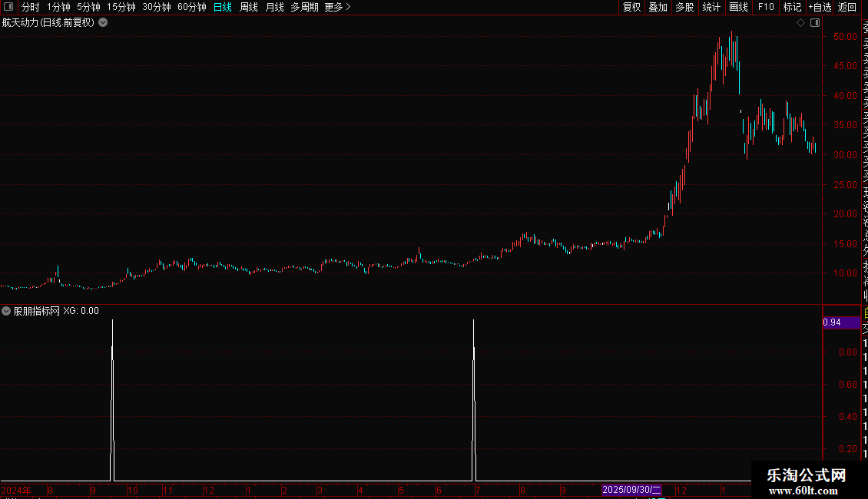Image resolution: width=868 pixels, height=499 pixels.
Task: Open the 多周期 multi-period view
Action: 304,7
